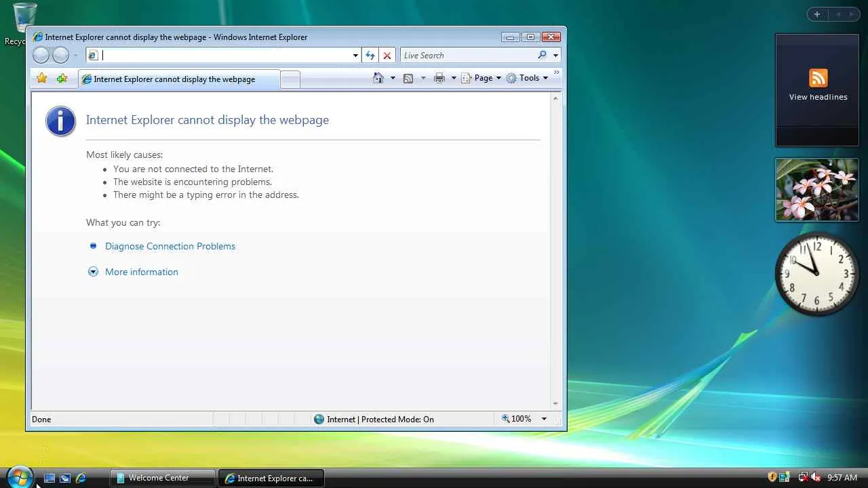Click the RSS Feeds toolbar icon

click(x=408, y=78)
